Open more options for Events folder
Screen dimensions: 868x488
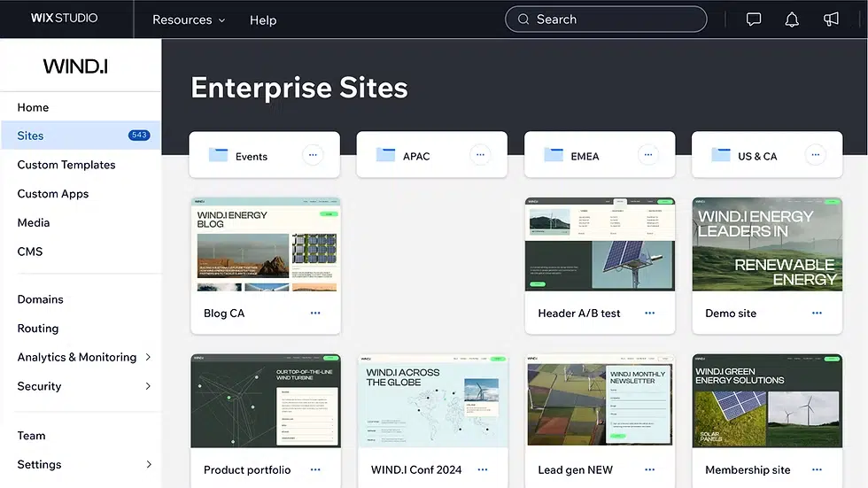coord(313,155)
